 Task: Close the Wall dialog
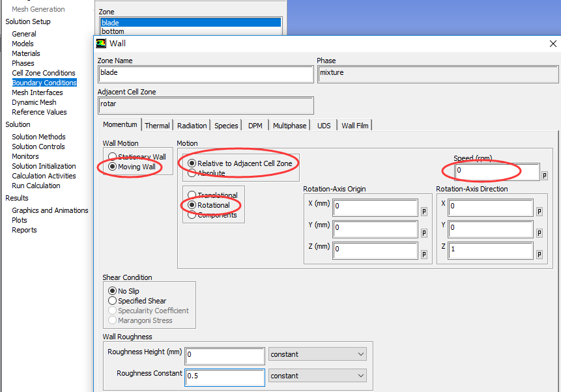pos(553,44)
